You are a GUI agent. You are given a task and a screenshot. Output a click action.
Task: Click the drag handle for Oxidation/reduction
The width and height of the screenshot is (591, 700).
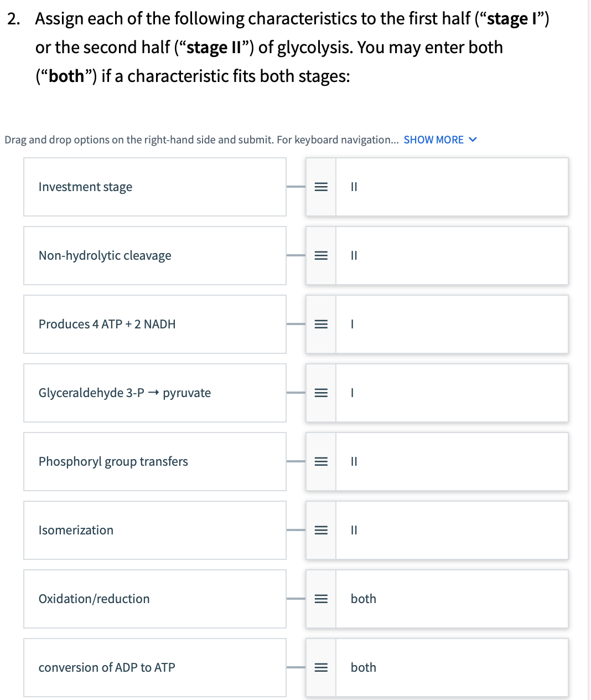(x=321, y=599)
